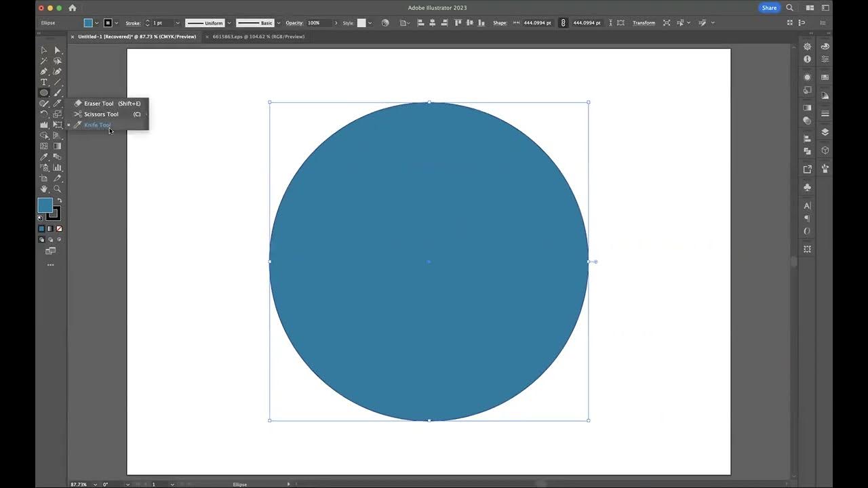Switch to the Untitled-1 [Recovered] document tab

[x=137, y=37]
